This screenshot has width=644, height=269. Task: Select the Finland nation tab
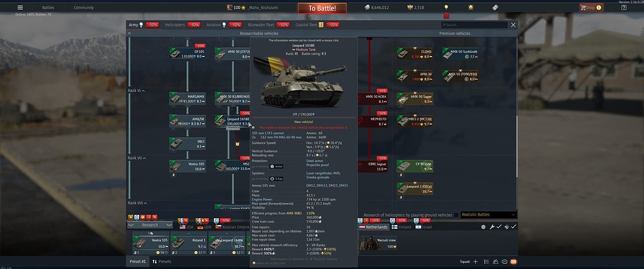(x=401, y=227)
